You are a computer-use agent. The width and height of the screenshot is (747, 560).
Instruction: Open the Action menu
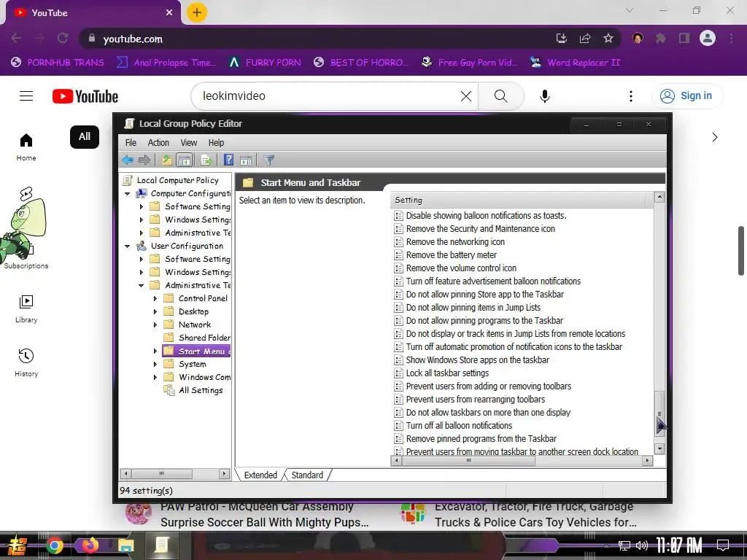[158, 142]
